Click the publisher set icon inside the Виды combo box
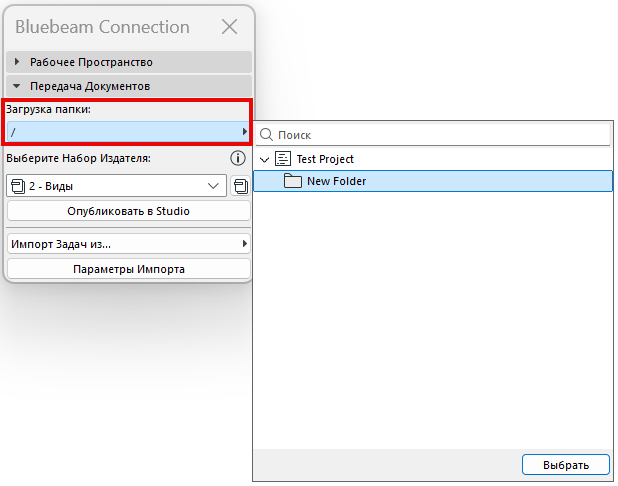This screenshot has width=618, height=486. (17, 186)
